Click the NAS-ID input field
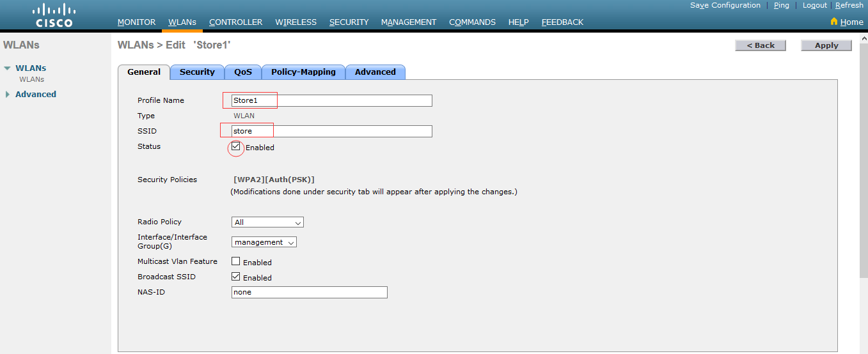The image size is (868, 354). (310, 292)
